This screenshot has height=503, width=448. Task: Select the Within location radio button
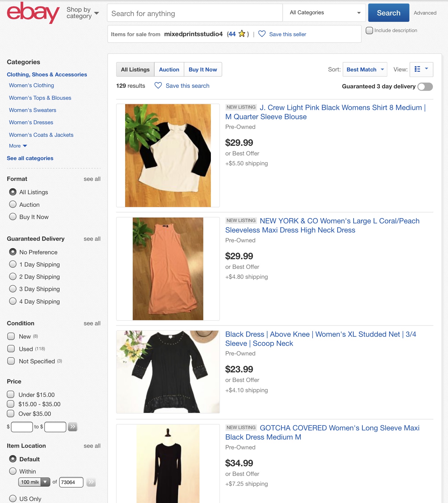(13, 471)
